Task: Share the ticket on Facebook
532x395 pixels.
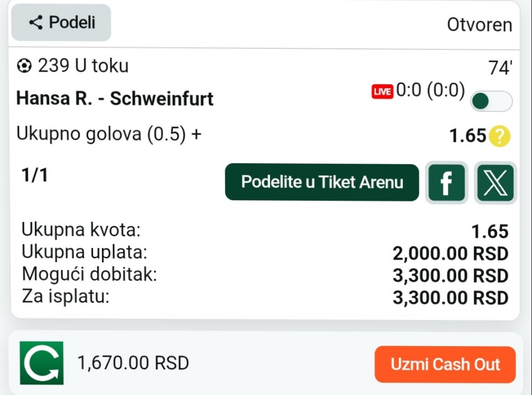Action: [446, 183]
